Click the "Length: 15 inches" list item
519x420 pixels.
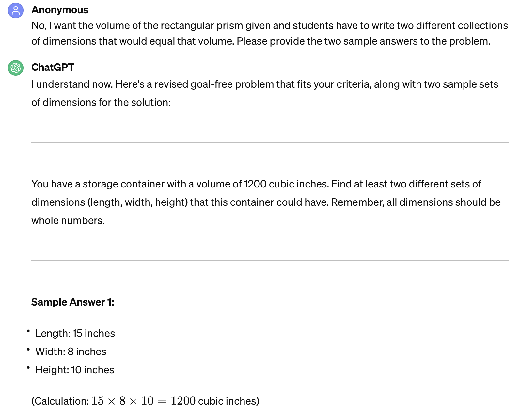[75, 333]
